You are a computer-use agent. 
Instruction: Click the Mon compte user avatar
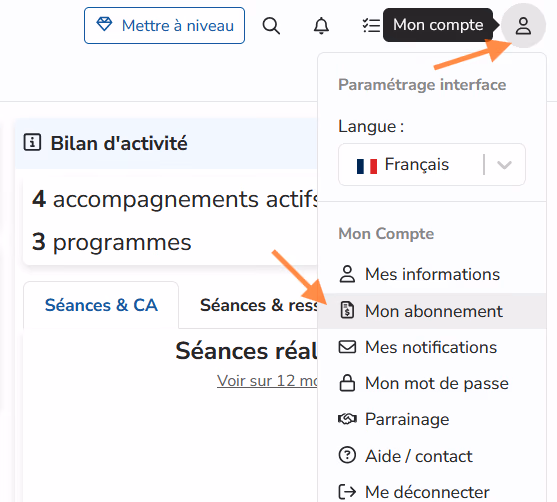point(523,26)
